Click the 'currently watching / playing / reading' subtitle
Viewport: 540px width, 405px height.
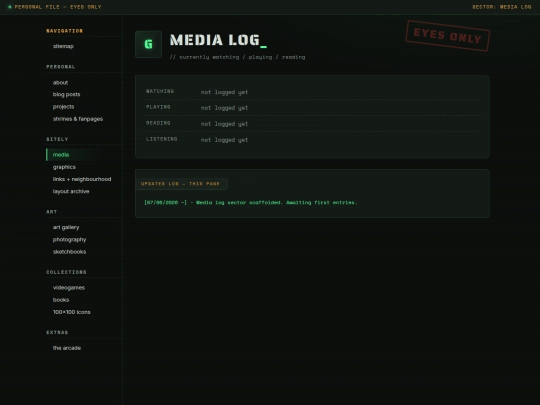click(x=237, y=57)
